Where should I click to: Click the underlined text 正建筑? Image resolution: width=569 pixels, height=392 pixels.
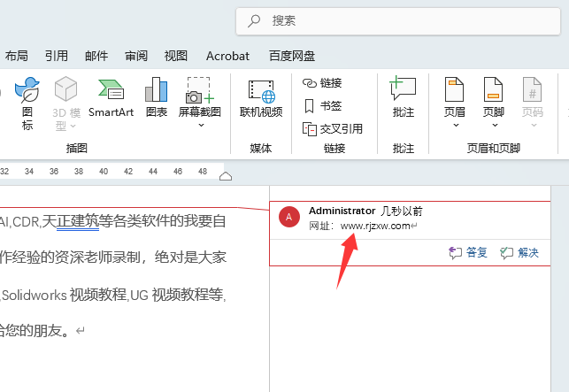(78, 220)
